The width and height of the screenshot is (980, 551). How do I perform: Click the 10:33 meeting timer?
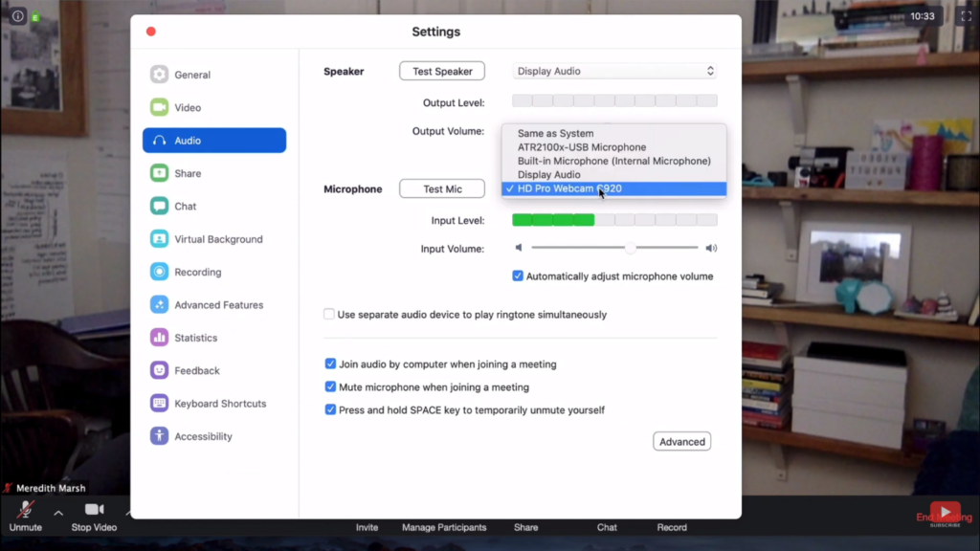(x=923, y=16)
